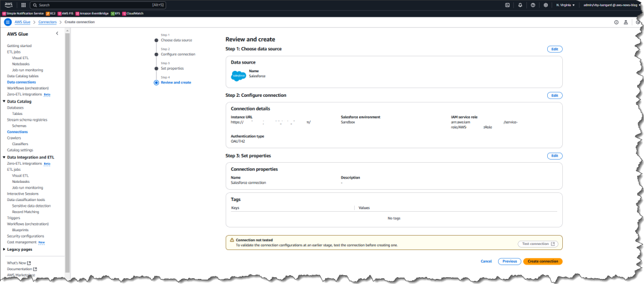Open CloudShell icon in top bar
Image resolution: width=644 pixels, height=284 pixels.
[508, 5]
